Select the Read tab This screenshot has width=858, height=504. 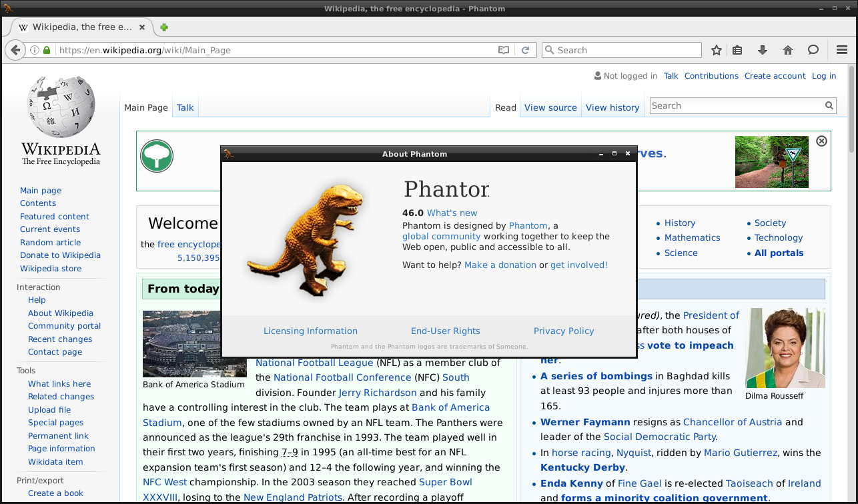click(x=506, y=107)
